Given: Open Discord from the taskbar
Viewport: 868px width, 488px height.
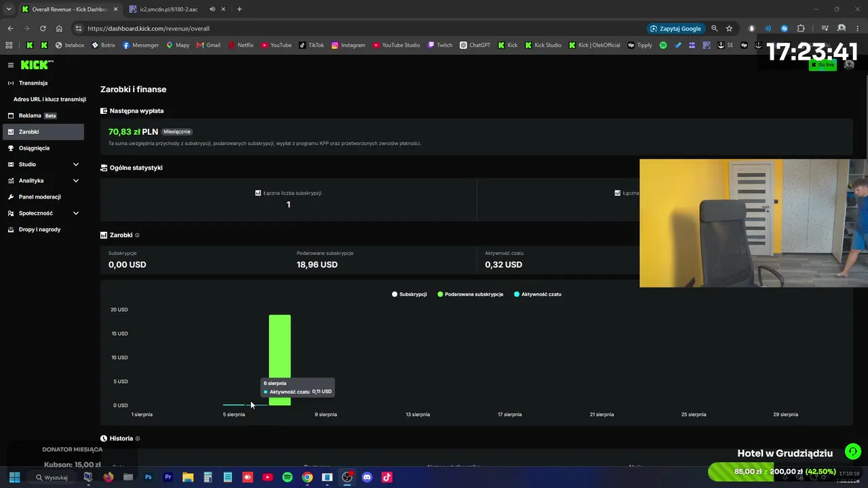Looking at the screenshot, I should tap(367, 477).
